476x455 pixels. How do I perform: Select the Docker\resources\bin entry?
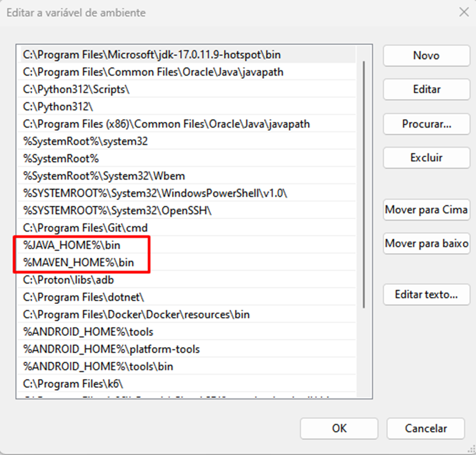pyautogui.click(x=187, y=314)
